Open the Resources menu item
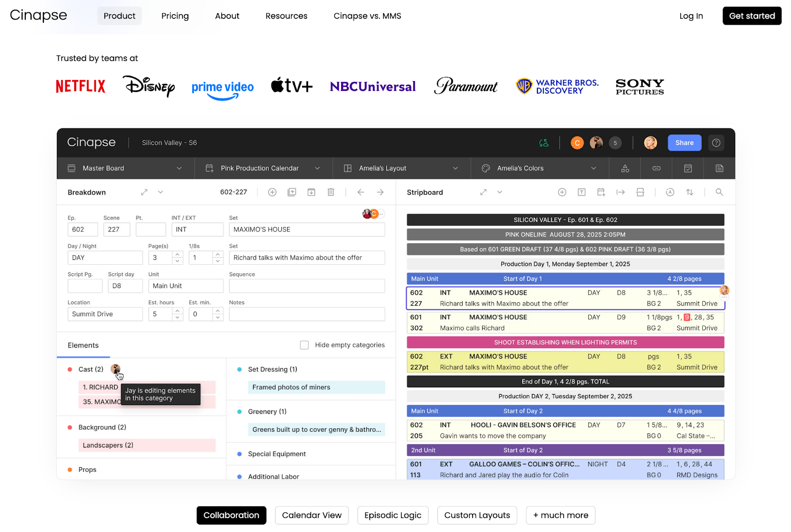791x532 pixels. pos(286,16)
